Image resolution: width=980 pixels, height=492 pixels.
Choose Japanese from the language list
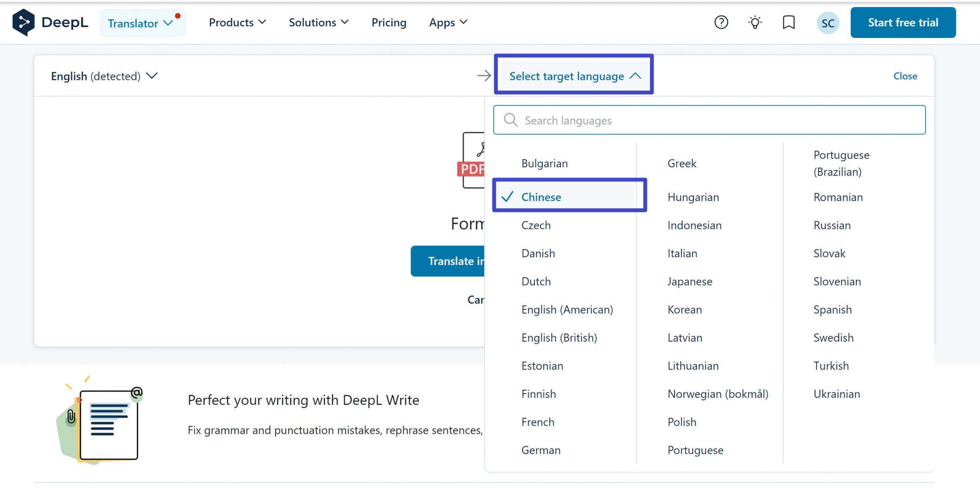tap(689, 281)
